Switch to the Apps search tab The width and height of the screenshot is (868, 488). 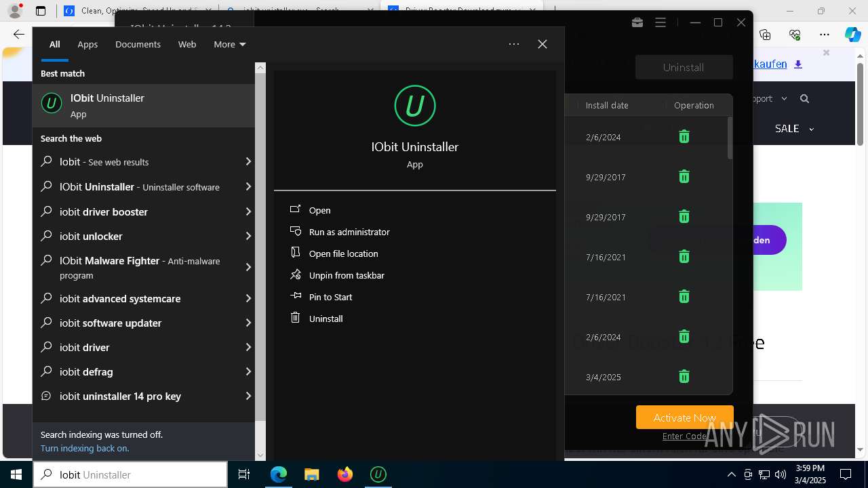(x=87, y=44)
